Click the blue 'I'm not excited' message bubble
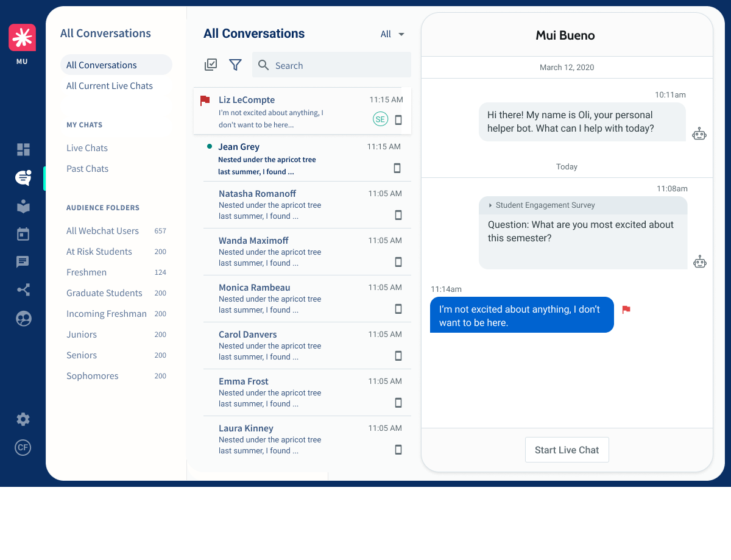731x560 pixels. click(x=522, y=315)
